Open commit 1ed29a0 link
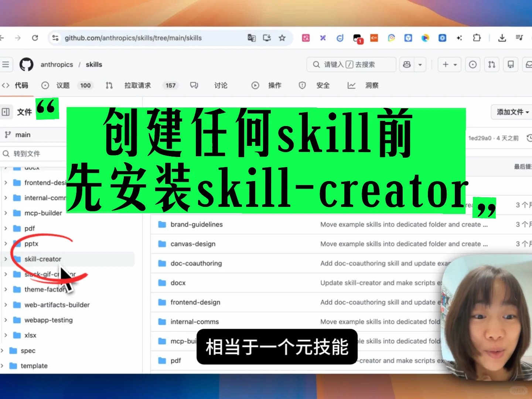The image size is (532, 399). coord(480,138)
